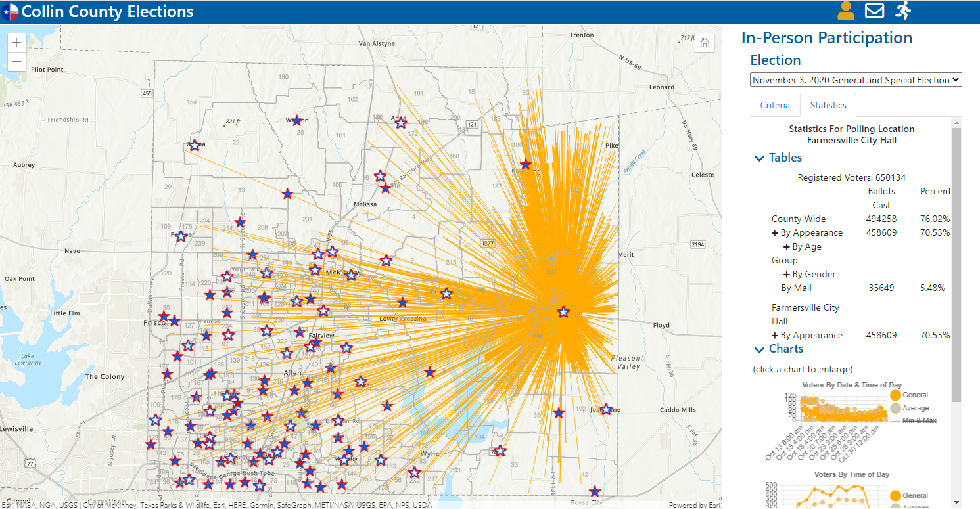Screen dimensions: 980x509
Task: Reset map to home extent
Action: tap(705, 43)
